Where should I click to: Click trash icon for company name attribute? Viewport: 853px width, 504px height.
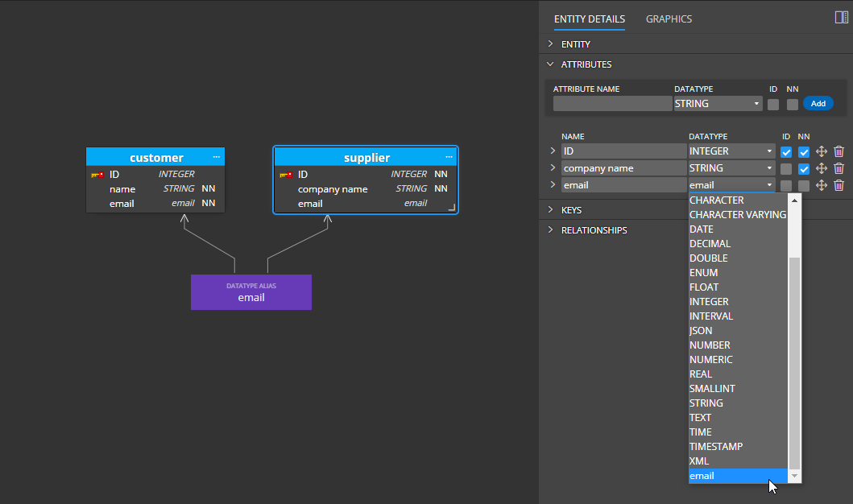839,168
